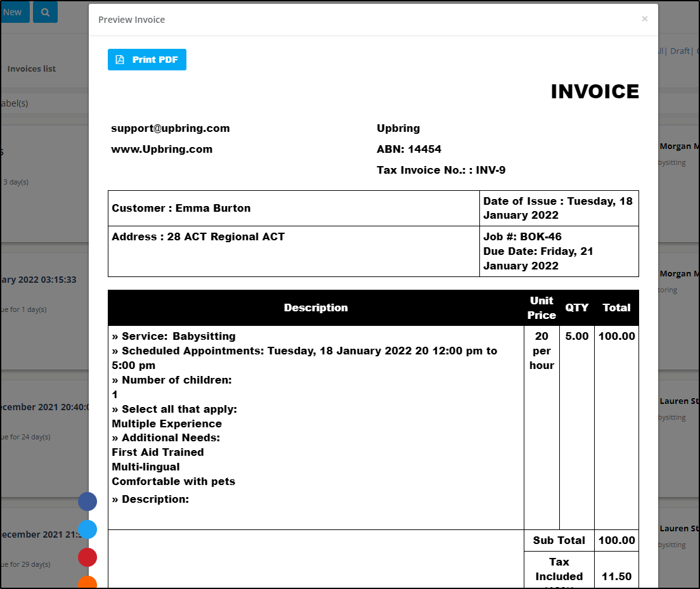Click the Sub Total 100.00 value
700x589 pixels.
click(x=616, y=540)
